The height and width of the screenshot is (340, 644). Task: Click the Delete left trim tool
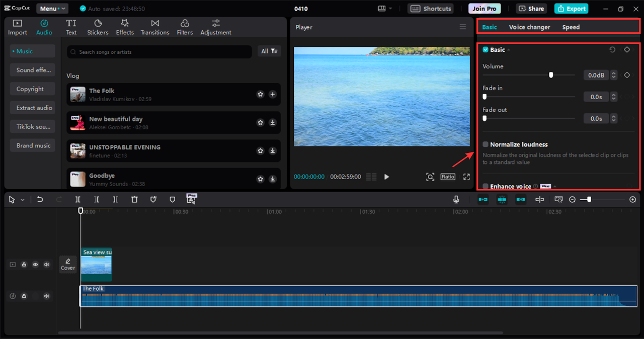pyautogui.click(x=97, y=200)
